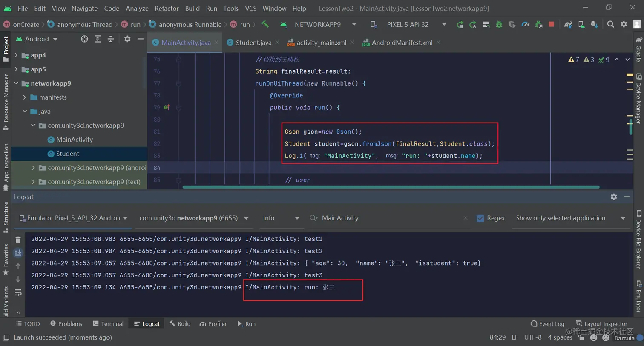This screenshot has height=346, width=644.
Task: Expand the app4 module
Action: [16, 55]
